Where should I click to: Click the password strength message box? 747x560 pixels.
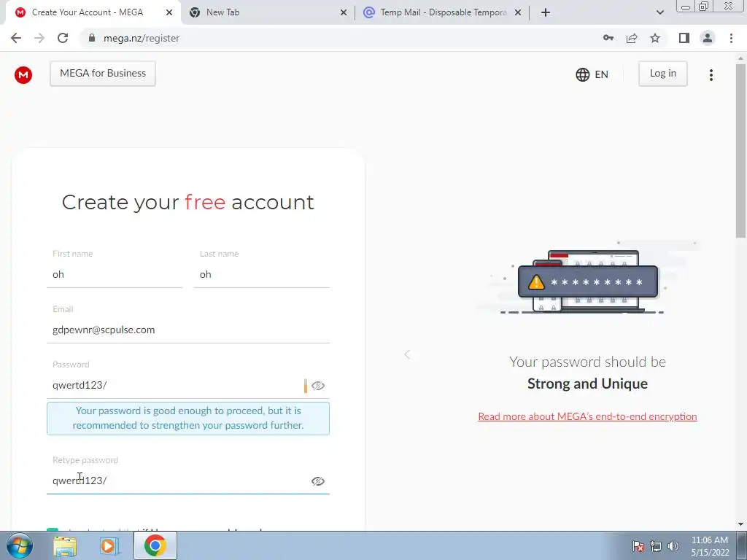[188, 419]
